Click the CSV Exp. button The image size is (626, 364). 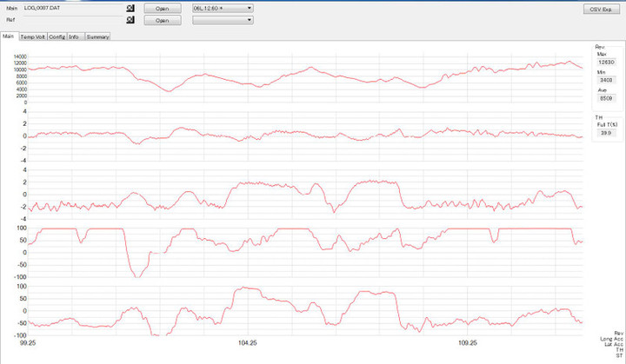pos(600,8)
